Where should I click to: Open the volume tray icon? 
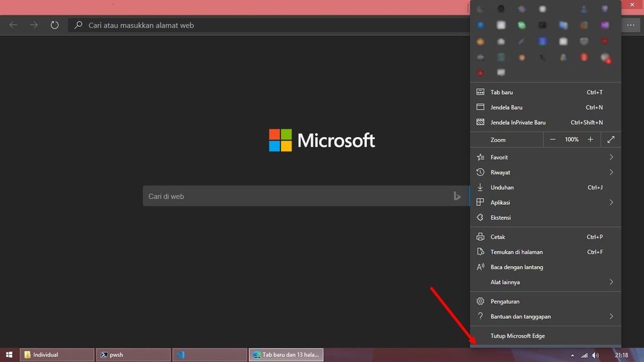click(596, 356)
